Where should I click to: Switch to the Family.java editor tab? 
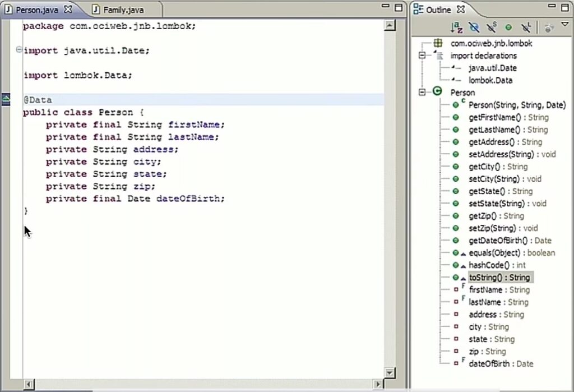[122, 10]
